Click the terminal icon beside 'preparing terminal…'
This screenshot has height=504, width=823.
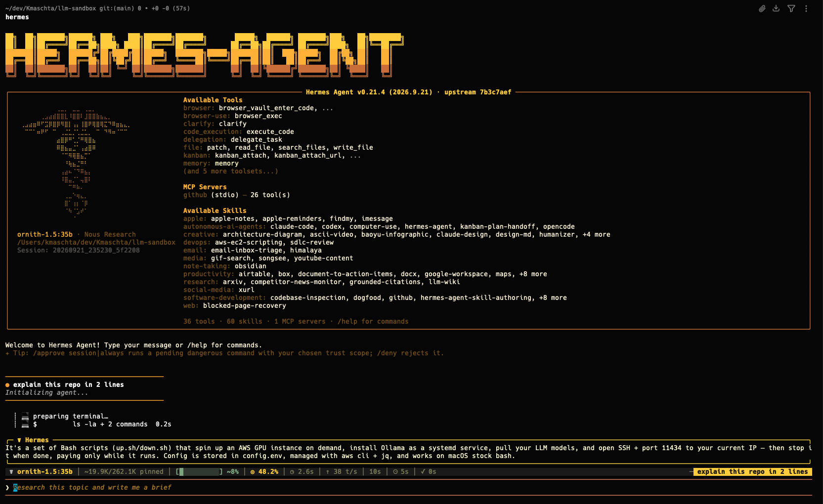tap(25, 417)
